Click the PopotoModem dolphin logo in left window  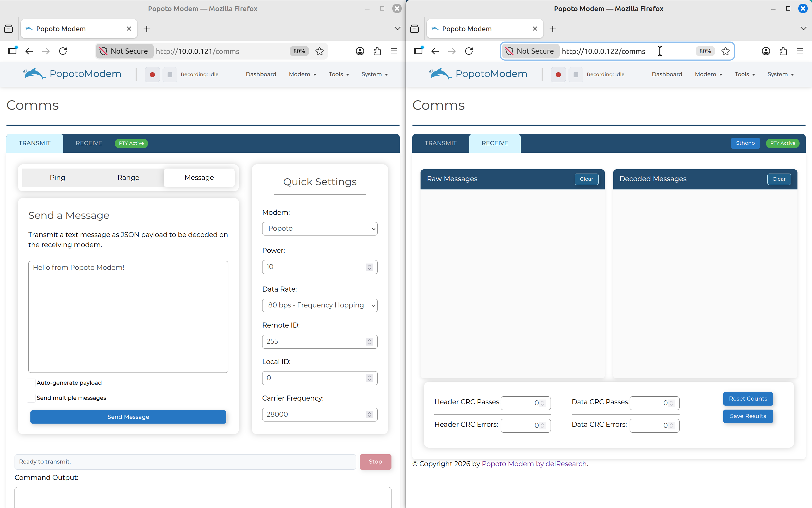72,74
